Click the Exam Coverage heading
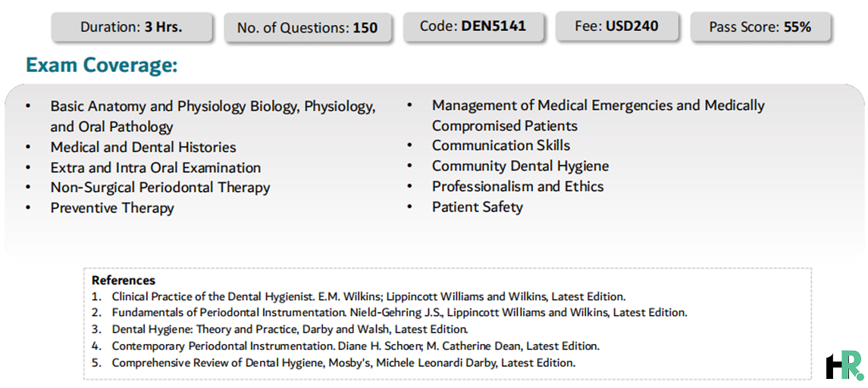Image resolution: width=868 pixels, height=388 pixels. click(102, 66)
